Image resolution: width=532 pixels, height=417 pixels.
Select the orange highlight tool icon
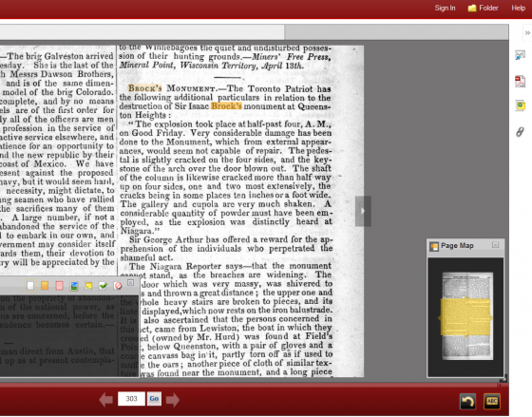(45, 286)
